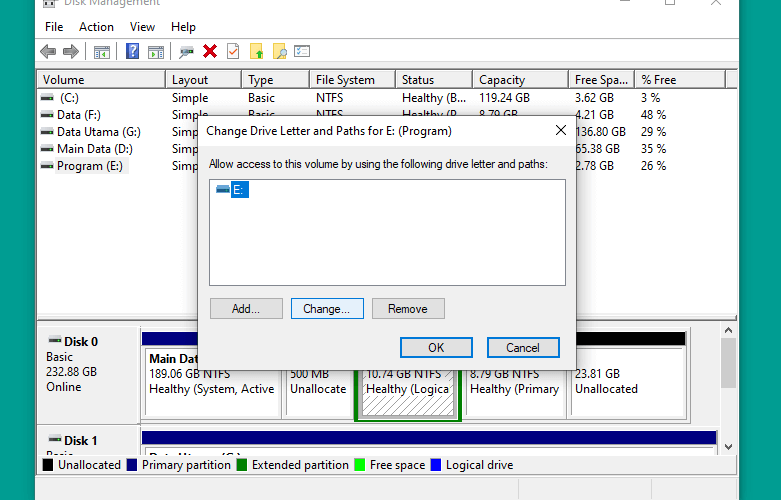Screen dimensions: 781x500
Task: Sort by the Volume column header
Action: point(101,80)
